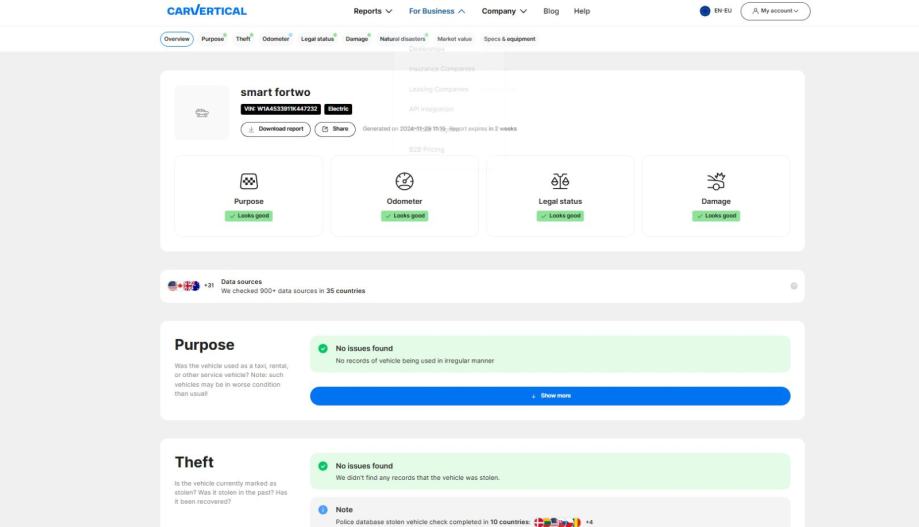Go to the Damage tab
The height and width of the screenshot is (527, 919).
pos(357,39)
